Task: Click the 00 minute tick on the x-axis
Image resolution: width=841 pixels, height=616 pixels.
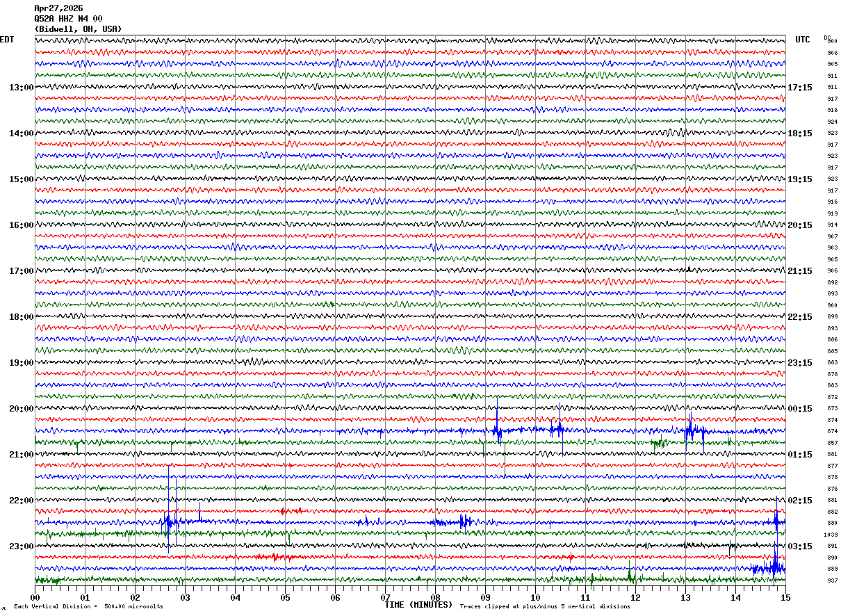Action: coord(35,597)
